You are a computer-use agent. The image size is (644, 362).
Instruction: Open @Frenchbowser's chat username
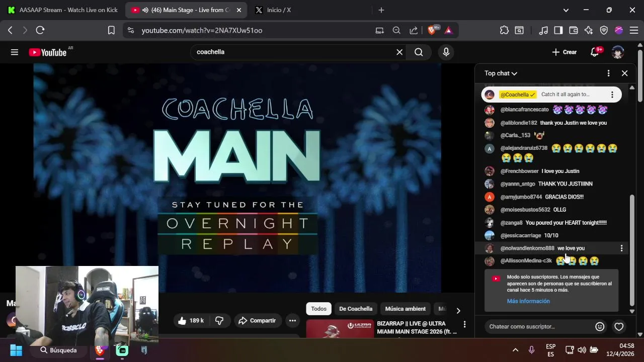(x=519, y=171)
